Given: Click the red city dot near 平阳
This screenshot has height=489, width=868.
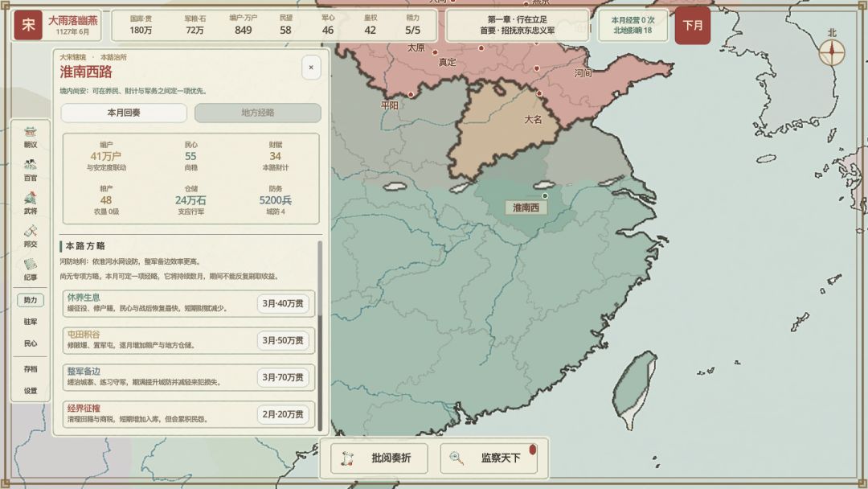Looking at the screenshot, I should [x=411, y=95].
